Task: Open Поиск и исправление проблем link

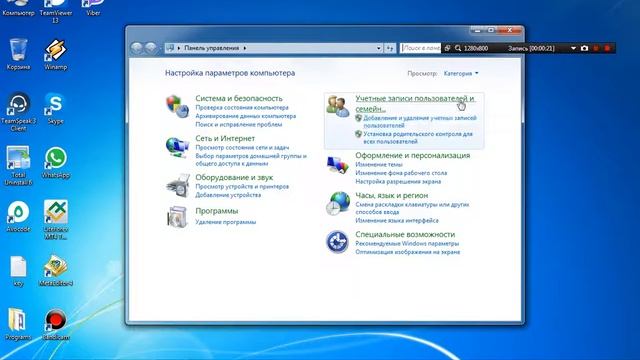Action: click(239, 124)
